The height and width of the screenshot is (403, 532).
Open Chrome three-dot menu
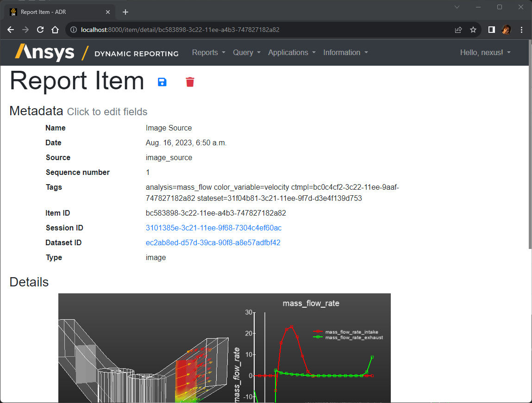pos(521,30)
